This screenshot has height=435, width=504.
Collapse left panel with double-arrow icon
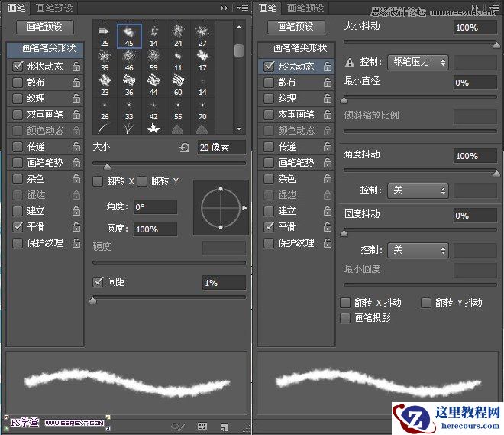tap(224, 8)
